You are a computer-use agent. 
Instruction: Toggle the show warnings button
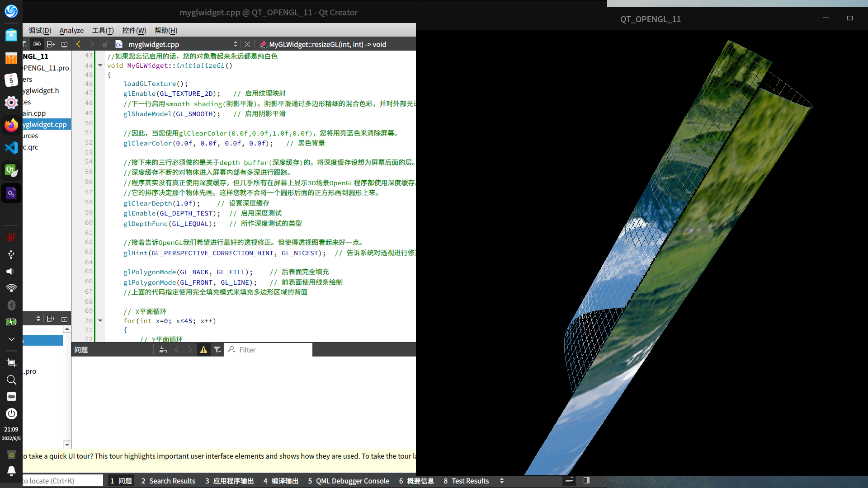tap(203, 350)
